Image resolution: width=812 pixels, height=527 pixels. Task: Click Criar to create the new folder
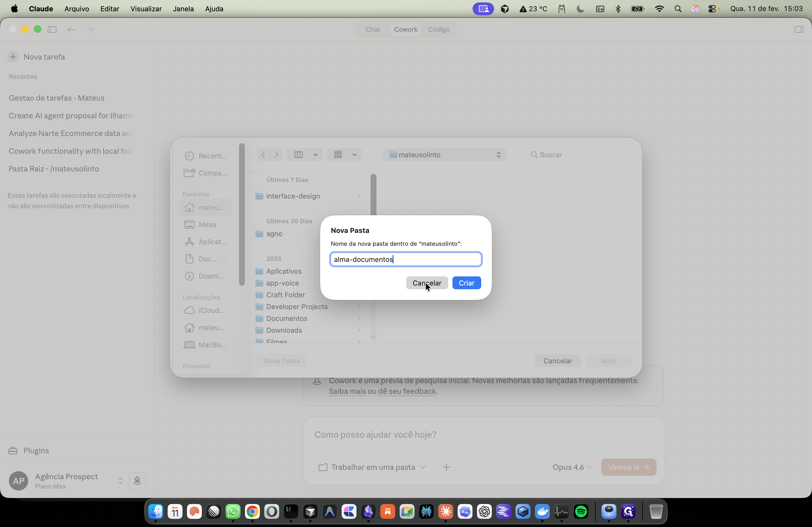tap(466, 283)
